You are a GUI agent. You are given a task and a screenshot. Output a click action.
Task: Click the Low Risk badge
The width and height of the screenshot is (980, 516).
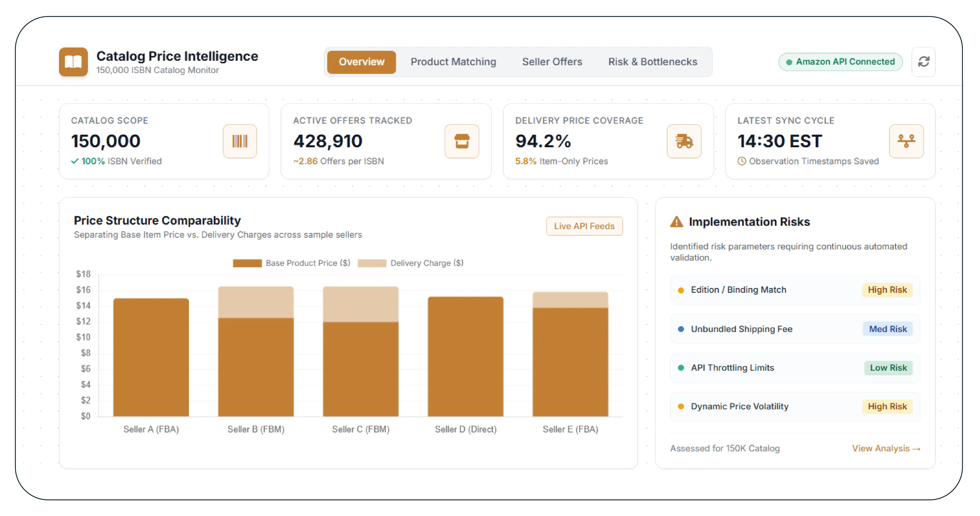click(x=888, y=368)
